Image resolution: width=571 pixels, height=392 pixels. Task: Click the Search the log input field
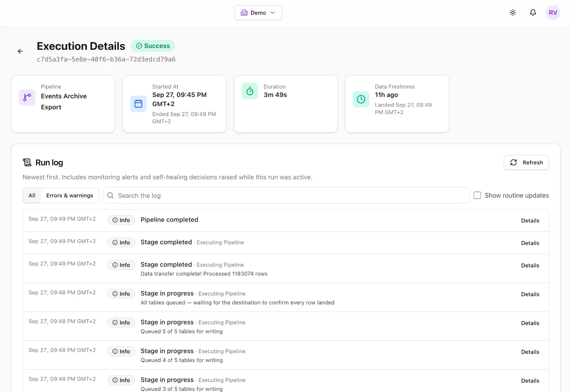point(286,195)
